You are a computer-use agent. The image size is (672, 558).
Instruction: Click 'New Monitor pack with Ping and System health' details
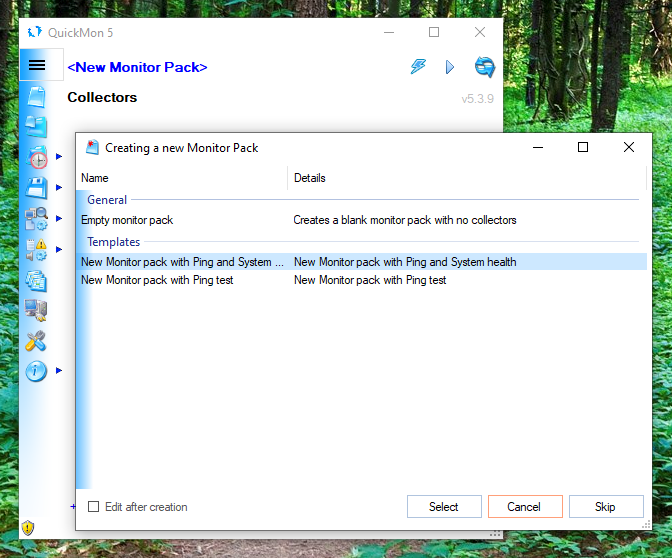coord(405,262)
